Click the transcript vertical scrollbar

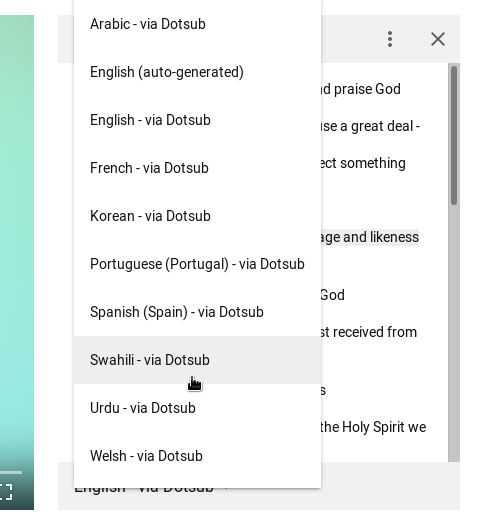tap(454, 135)
